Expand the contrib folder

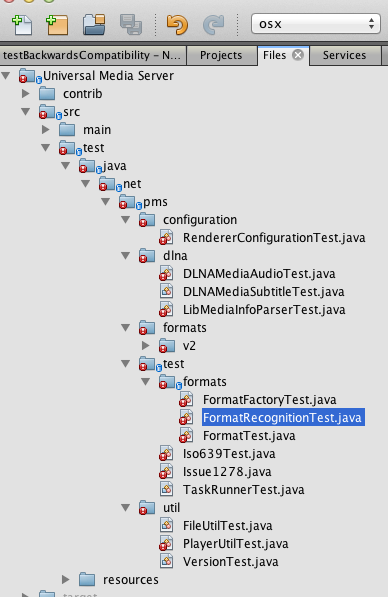tap(26, 93)
